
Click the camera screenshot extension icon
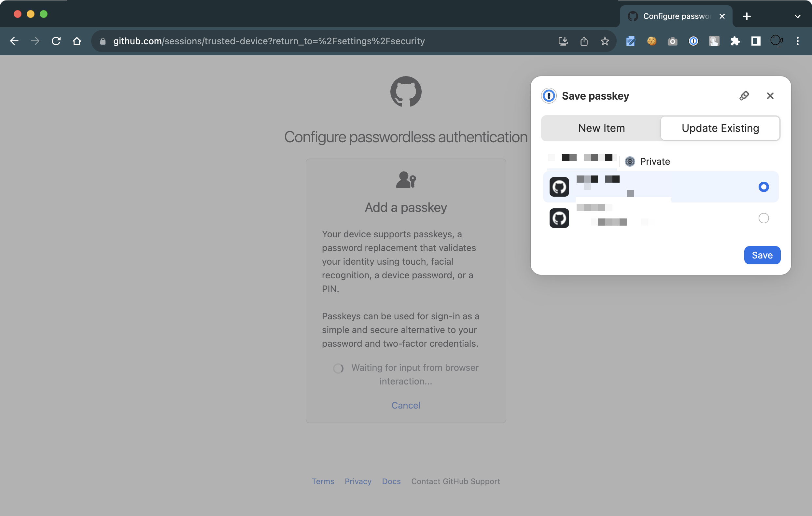tap(672, 41)
